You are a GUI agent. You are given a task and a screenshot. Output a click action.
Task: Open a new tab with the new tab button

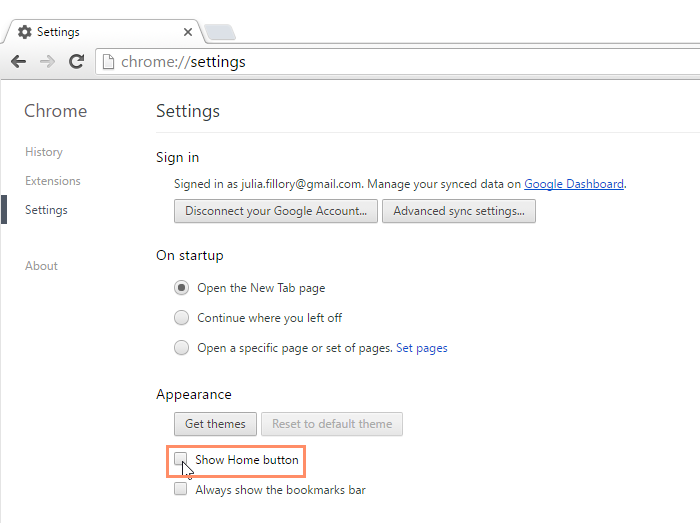tap(220, 32)
